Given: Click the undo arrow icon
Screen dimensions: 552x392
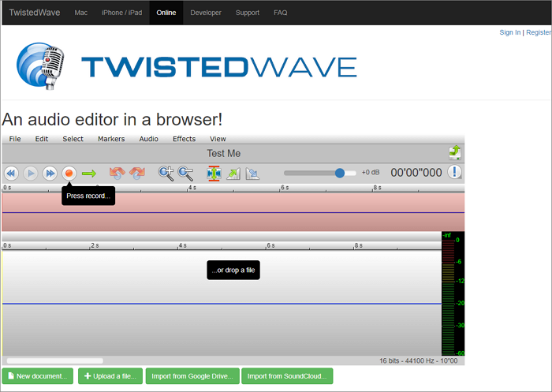Looking at the screenshot, I should (117, 173).
